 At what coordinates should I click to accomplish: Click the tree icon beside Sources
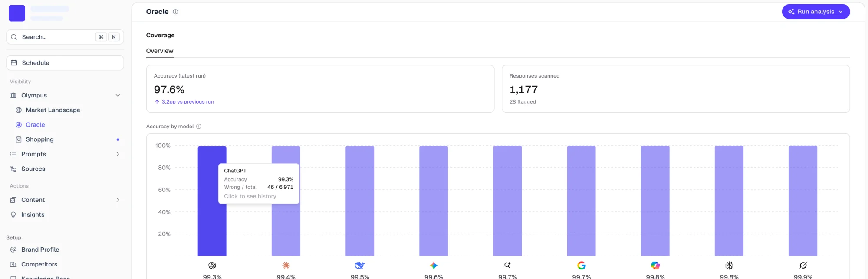tap(13, 169)
